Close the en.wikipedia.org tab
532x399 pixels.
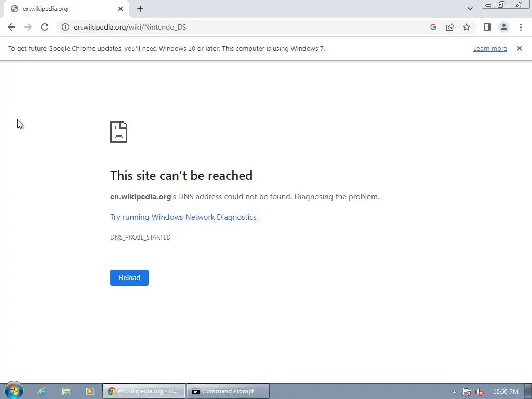[121, 9]
